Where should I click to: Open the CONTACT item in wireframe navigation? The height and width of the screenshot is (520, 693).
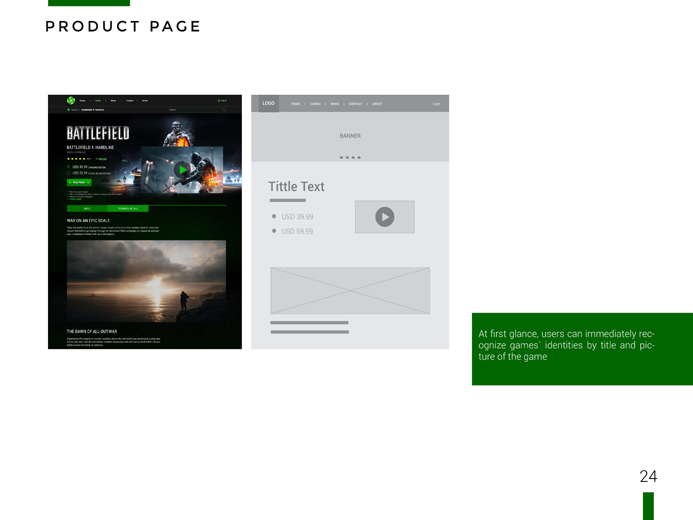coord(355,104)
